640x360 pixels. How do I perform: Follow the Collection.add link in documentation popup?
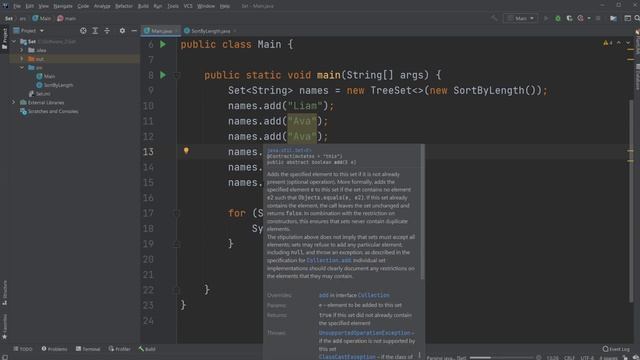pos(329,260)
